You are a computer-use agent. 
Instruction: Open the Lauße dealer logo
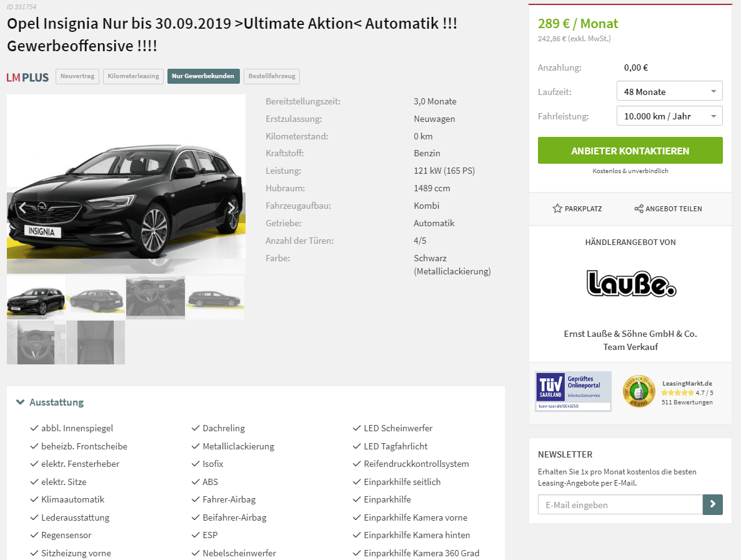coord(631,283)
